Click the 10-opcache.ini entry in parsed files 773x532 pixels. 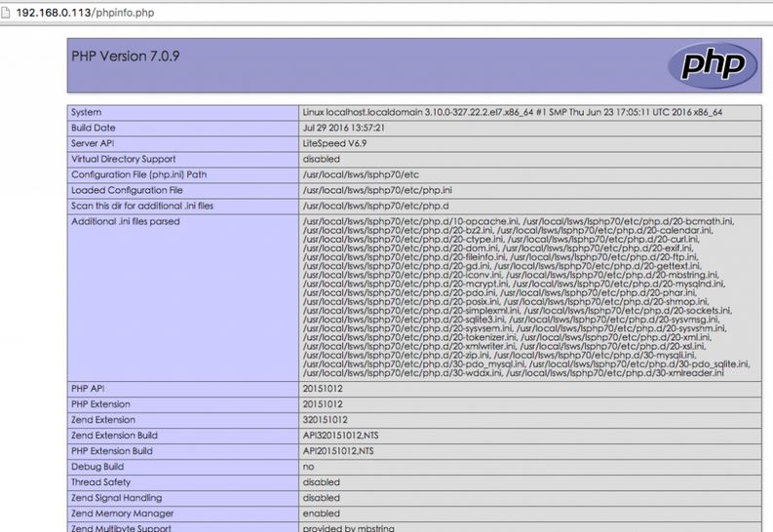[x=410, y=221]
